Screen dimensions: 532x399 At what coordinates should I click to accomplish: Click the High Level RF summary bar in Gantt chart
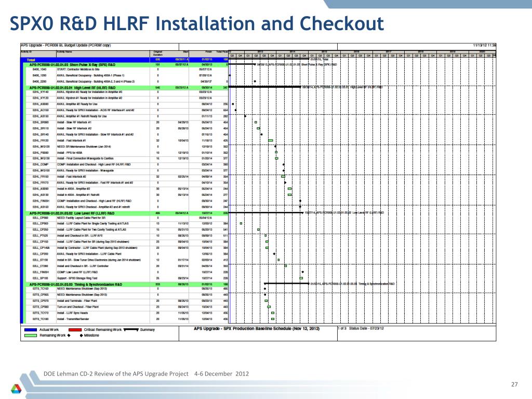pyautogui.click(x=265, y=87)
